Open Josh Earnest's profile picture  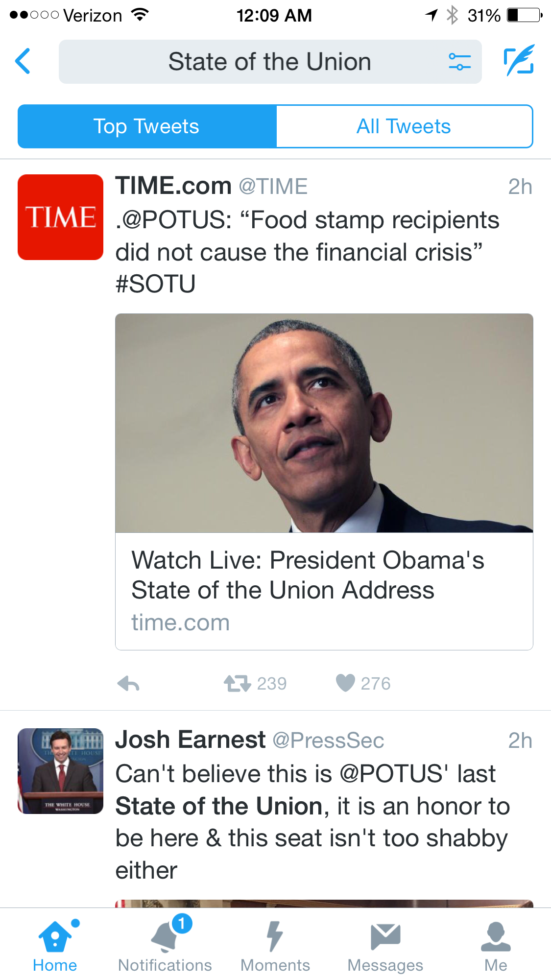pyautogui.click(x=60, y=771)
